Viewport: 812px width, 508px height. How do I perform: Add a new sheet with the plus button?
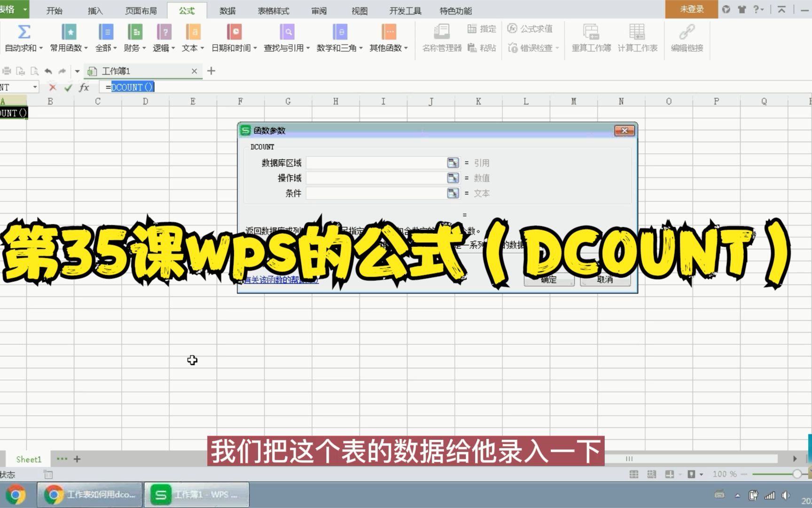point(77,459)
